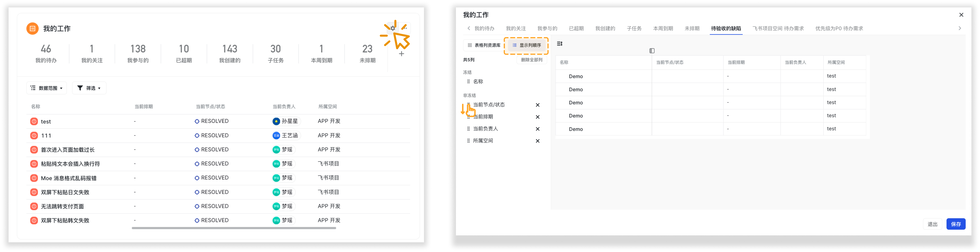Click the plus icon beside 未排期 count
This screenshot has height=252, width=980.
pos(401,54)
